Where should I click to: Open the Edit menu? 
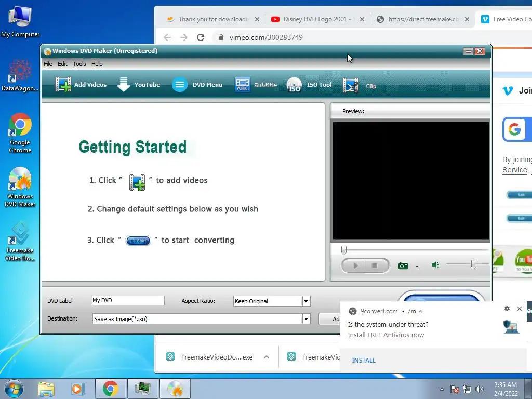pyautogui.click(x=62, y=64)
